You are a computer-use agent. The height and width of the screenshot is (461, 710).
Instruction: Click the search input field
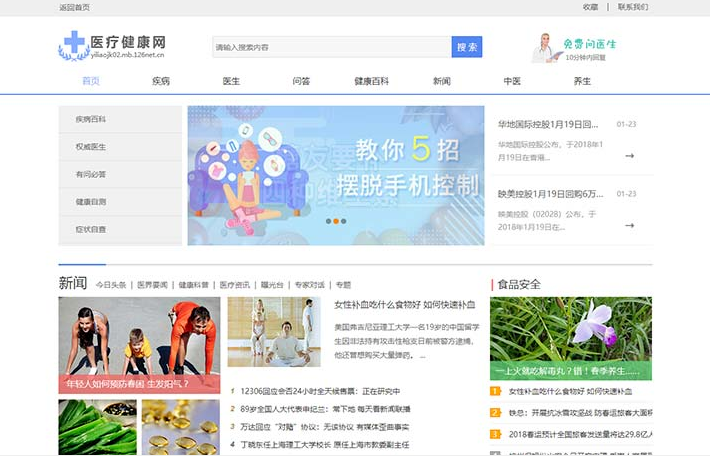click(x=330, y=47)
